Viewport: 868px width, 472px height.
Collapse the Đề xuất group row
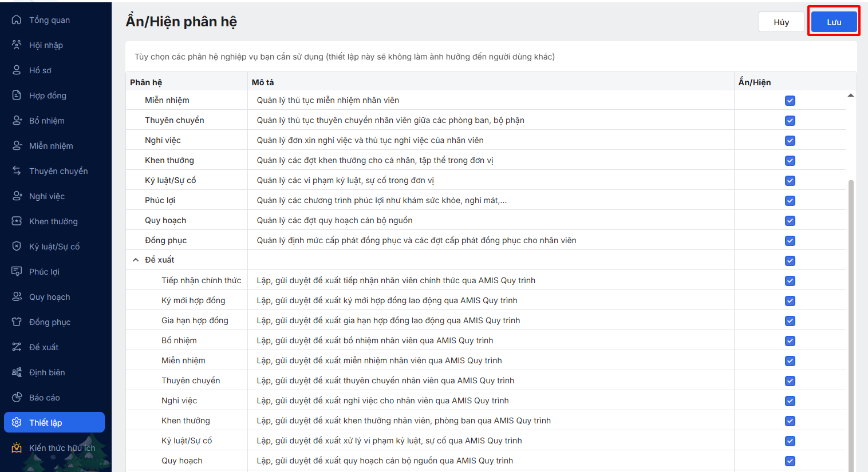click(x=136, y=260)
